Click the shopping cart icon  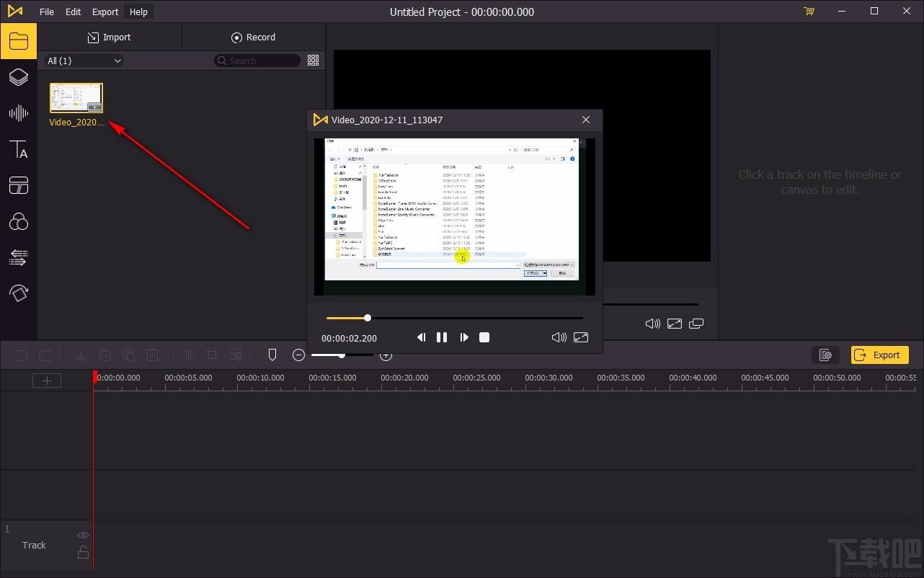pos(809,12)
